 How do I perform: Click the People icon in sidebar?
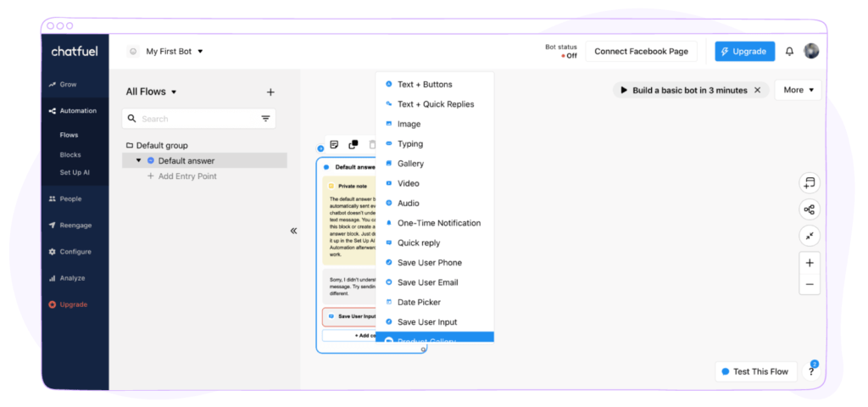pos(52,198)
